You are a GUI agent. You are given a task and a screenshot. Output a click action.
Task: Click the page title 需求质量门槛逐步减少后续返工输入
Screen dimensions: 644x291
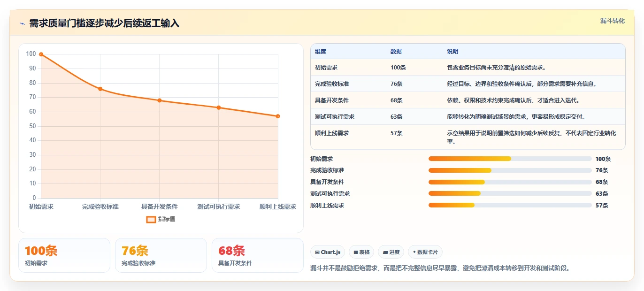point(104,23)
